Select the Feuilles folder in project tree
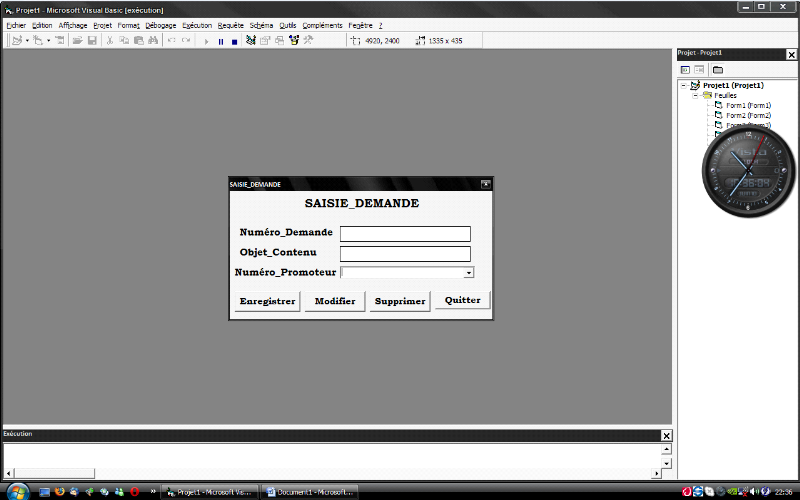The width and height of the screenshot is (800, 500). pos(725,95)
